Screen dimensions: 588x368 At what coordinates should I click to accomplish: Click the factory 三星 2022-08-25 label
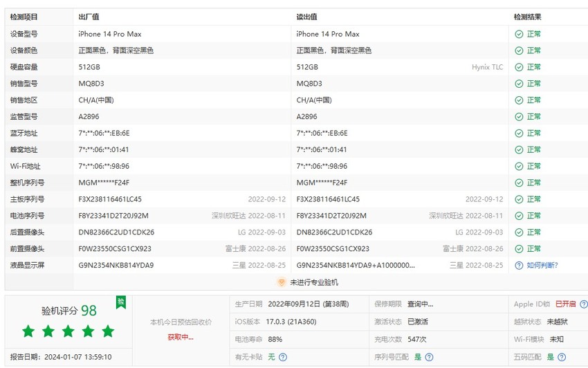tap(259, 265)
